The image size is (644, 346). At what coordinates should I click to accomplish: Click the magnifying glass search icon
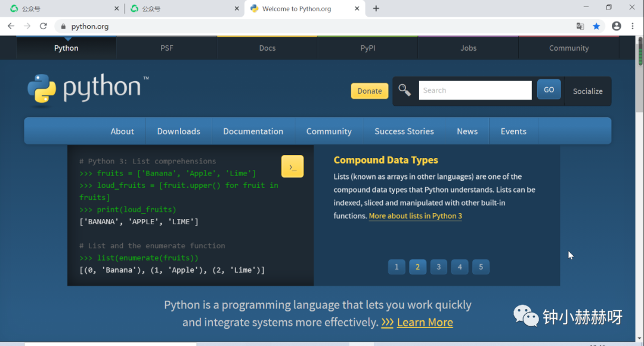(404, 90)
